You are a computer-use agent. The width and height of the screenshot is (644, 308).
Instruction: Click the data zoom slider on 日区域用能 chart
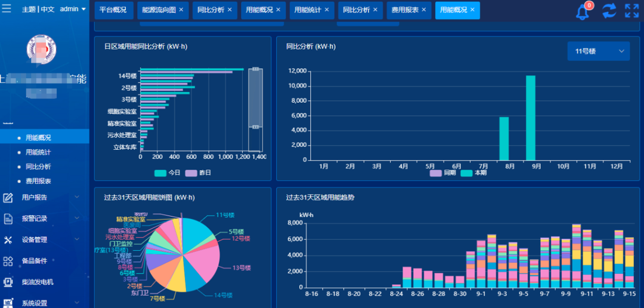coord(255,98)
